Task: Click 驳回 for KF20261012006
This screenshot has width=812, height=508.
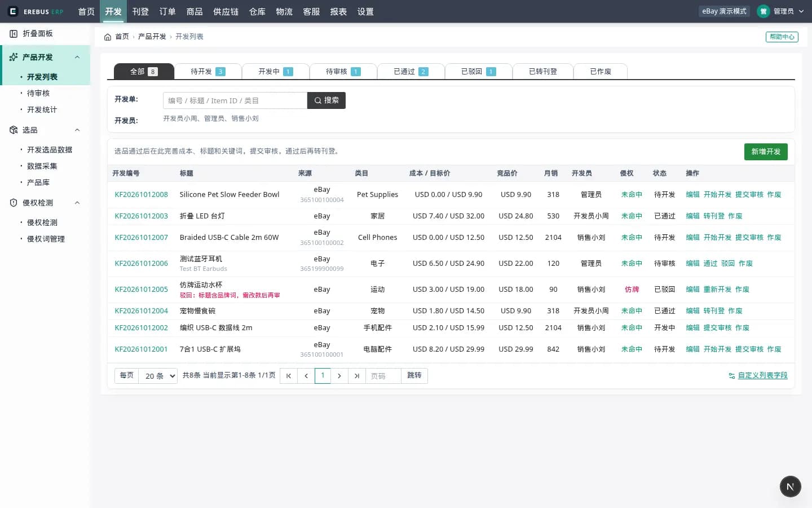Action: pos(728,264)
